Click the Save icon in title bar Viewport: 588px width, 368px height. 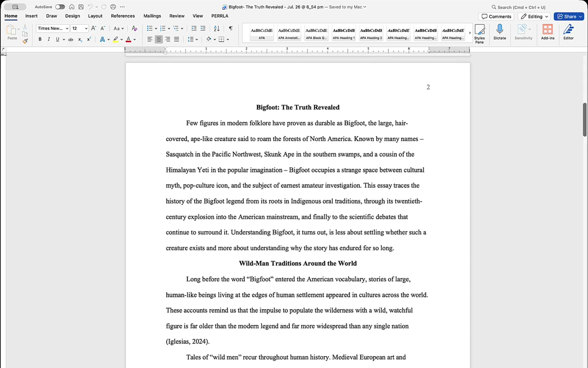81,7
